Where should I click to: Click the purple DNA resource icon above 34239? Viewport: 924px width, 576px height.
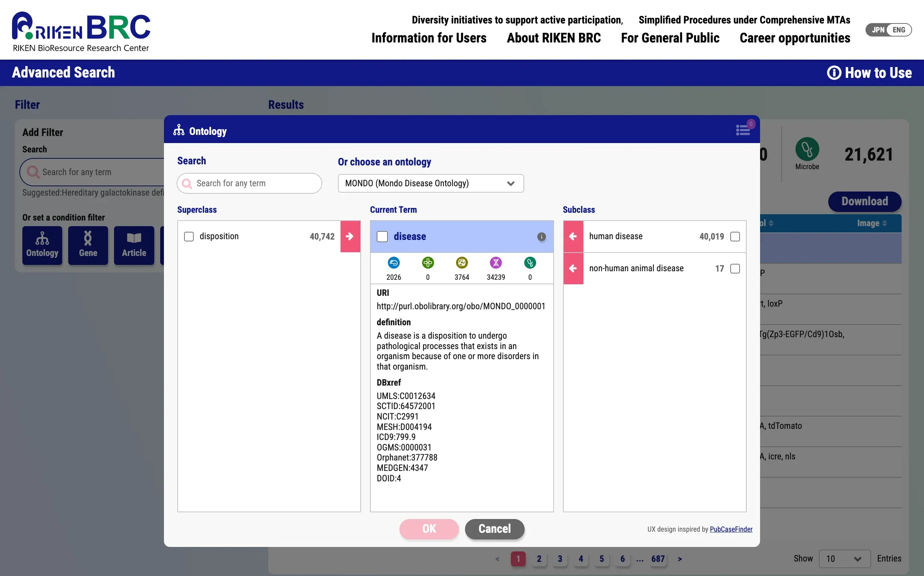(496, 262)
